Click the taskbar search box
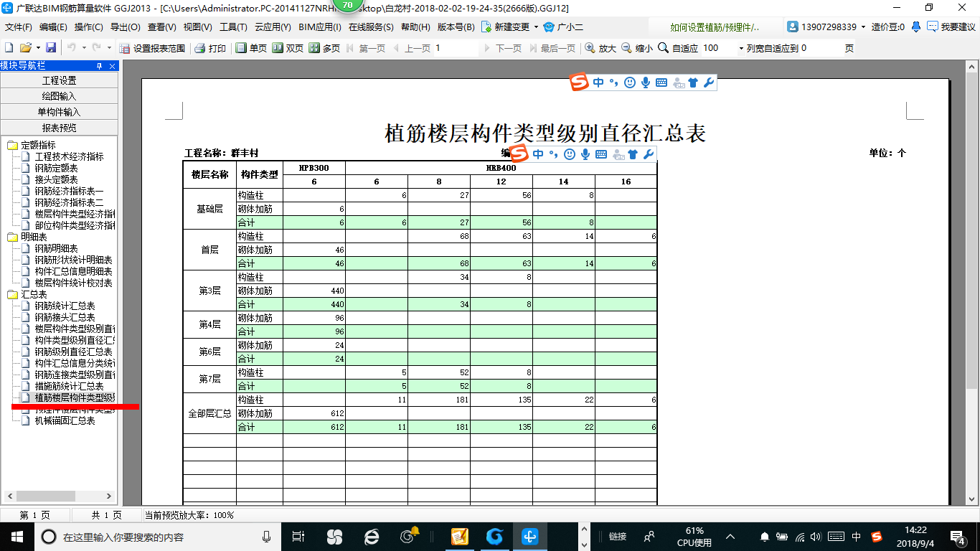The width and height of the screenshot is (980, 551). 159,537
